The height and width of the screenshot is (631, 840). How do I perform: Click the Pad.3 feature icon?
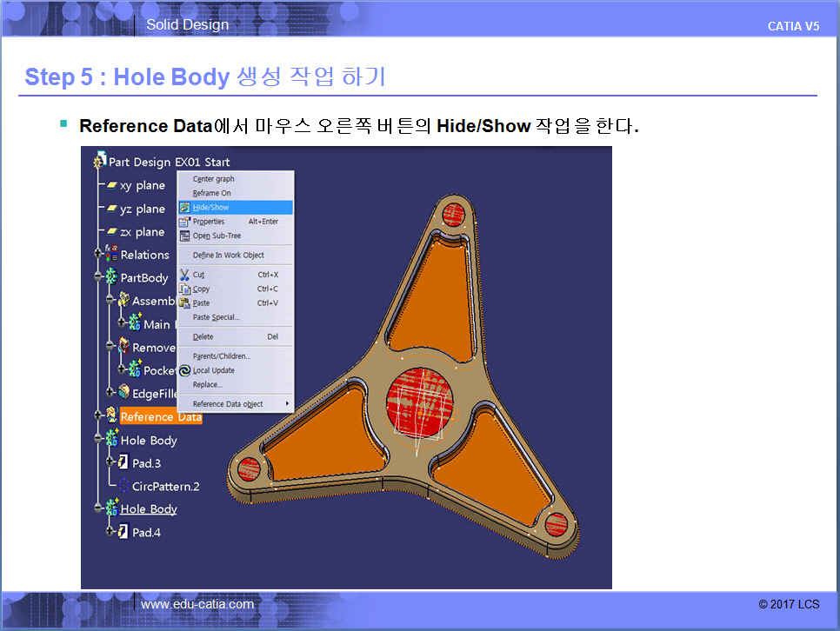coord(123,463)
